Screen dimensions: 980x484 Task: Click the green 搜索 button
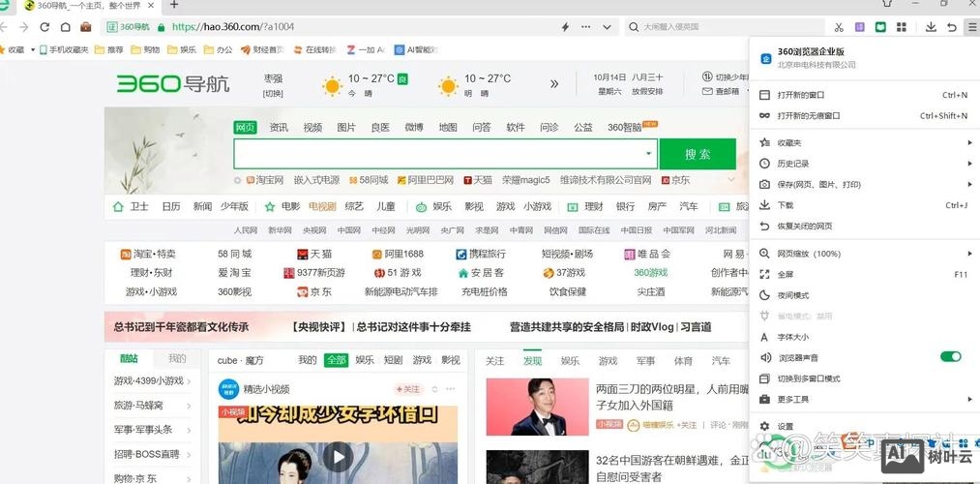[698, 154]
